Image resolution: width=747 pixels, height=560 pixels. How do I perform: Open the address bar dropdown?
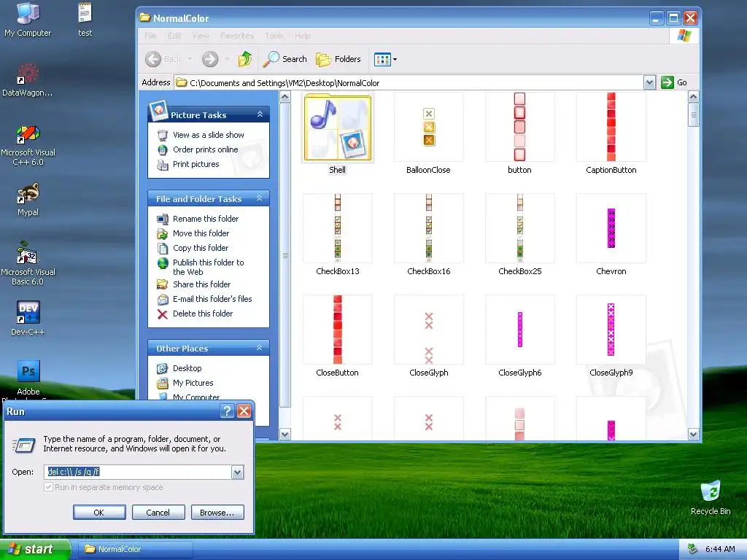[x=649, y=82]
